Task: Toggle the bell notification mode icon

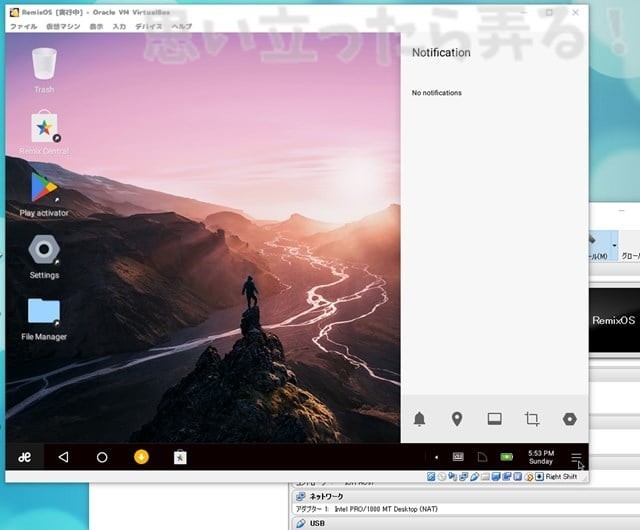Action: click(419, 419)
